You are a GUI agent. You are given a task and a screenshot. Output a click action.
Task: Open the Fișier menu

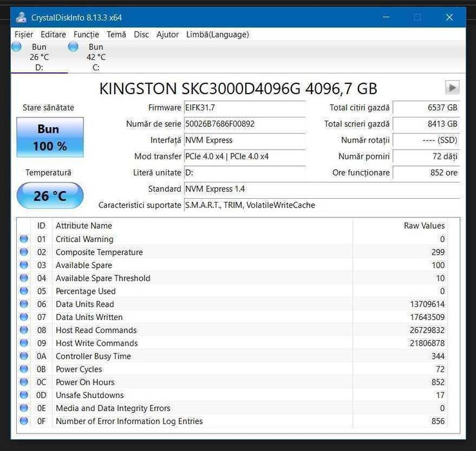(x=24, y=35)
